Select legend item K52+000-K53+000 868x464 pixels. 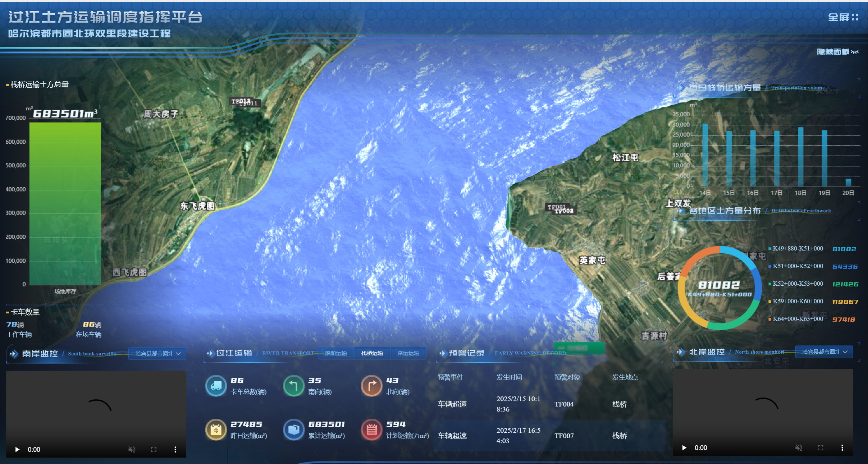tap(795, 284)
